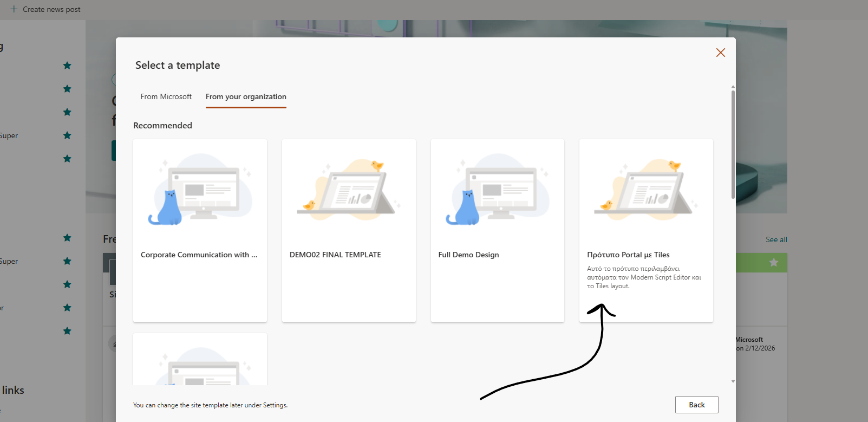Toggle the white star on the green card

tap(774, 262)
